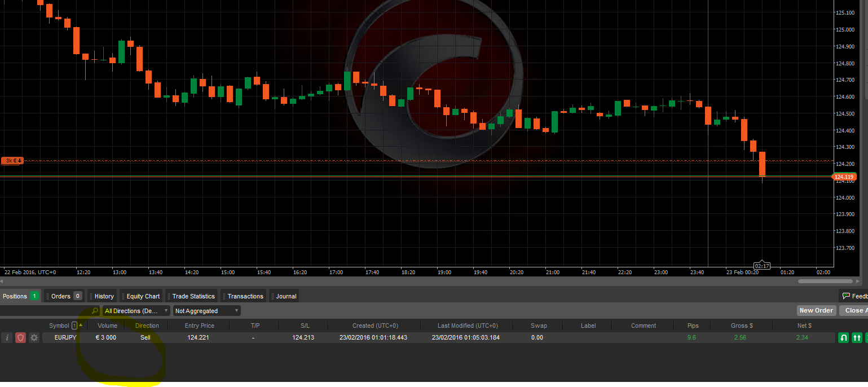Click the 3k € sell position marker
The height and width of the screenshot is (387, 868).
(x=12, y=161)
